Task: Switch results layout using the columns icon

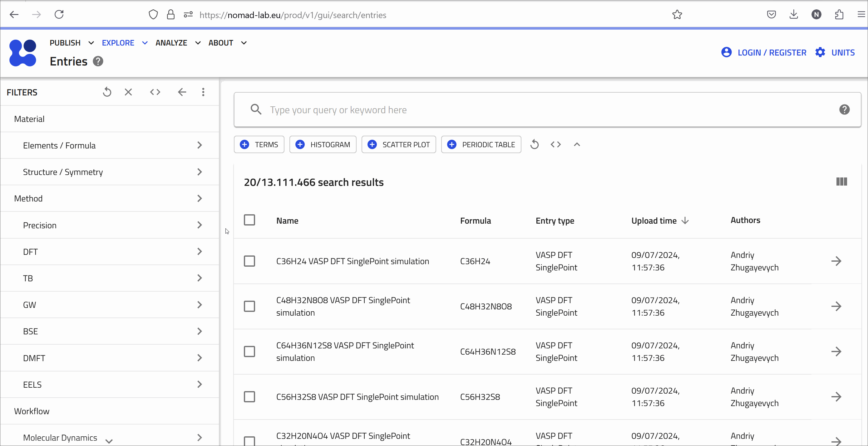Action: click(841, 182)
